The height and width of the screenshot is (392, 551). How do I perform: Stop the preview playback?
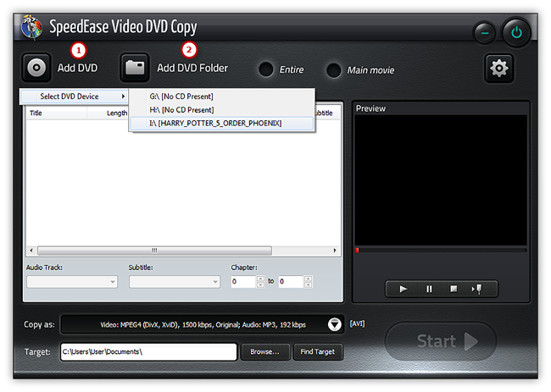pos(454,289)
